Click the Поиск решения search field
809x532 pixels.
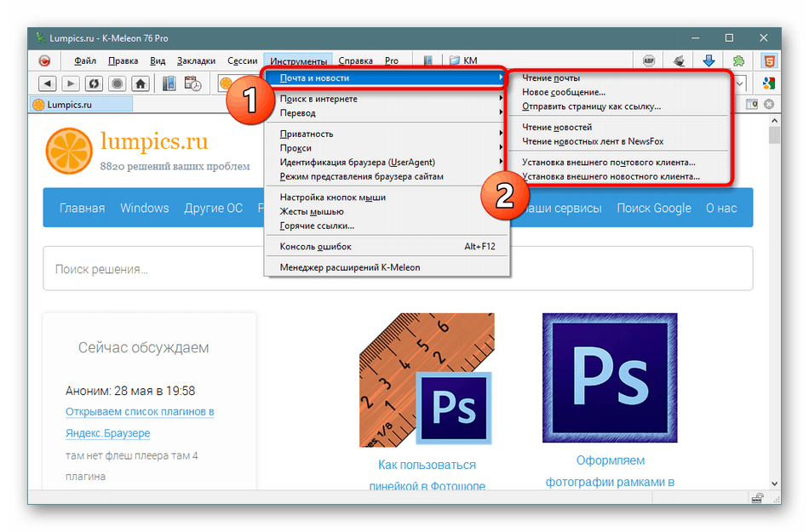point(398,269)
